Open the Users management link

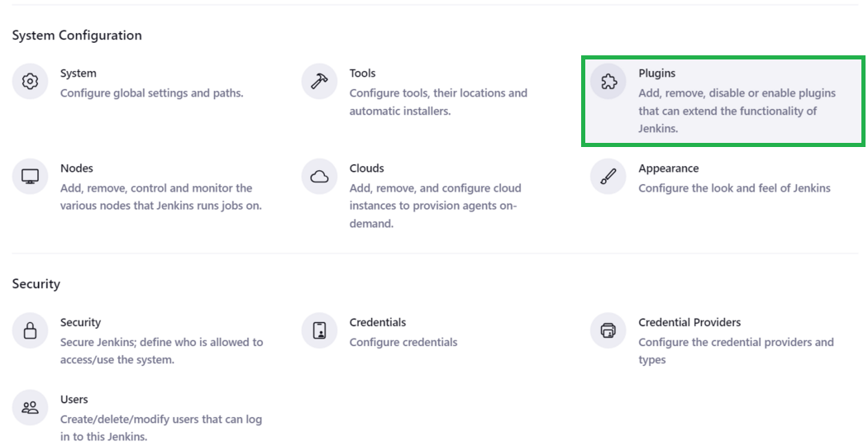pos(74,399)
